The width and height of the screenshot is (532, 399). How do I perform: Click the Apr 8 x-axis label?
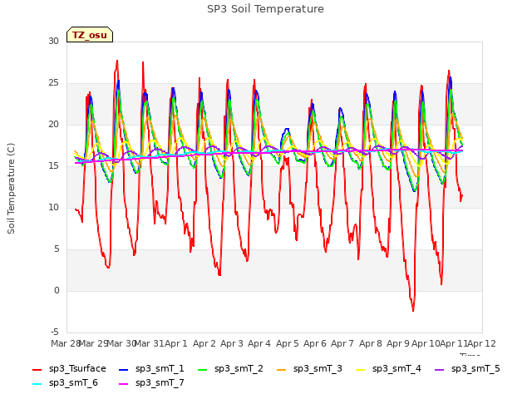click(x=371, y=343)
